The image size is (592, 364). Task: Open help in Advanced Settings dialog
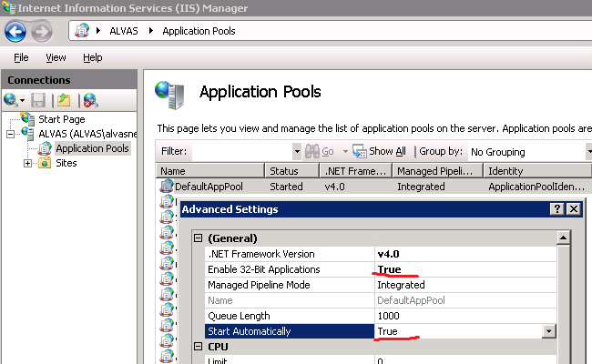pos(556,209)
